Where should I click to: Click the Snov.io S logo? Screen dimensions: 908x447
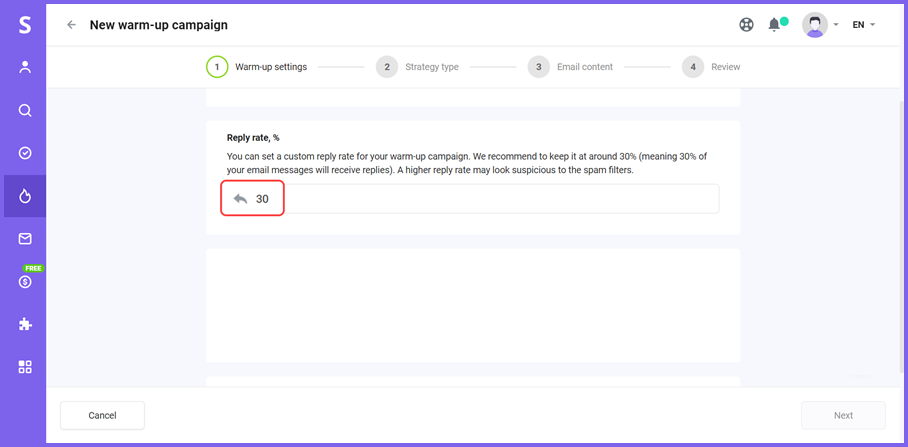(24, 25)
